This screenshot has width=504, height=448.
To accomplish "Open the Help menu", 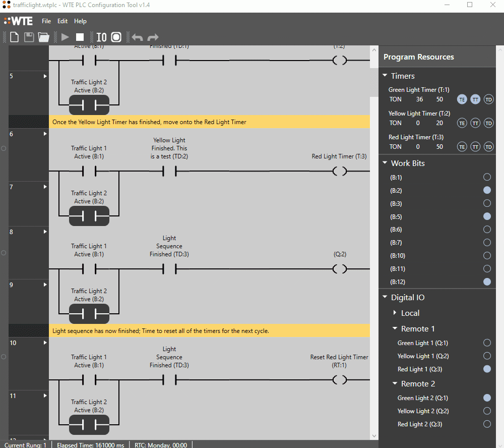I will pyautogui.click(x=80, y=21).
